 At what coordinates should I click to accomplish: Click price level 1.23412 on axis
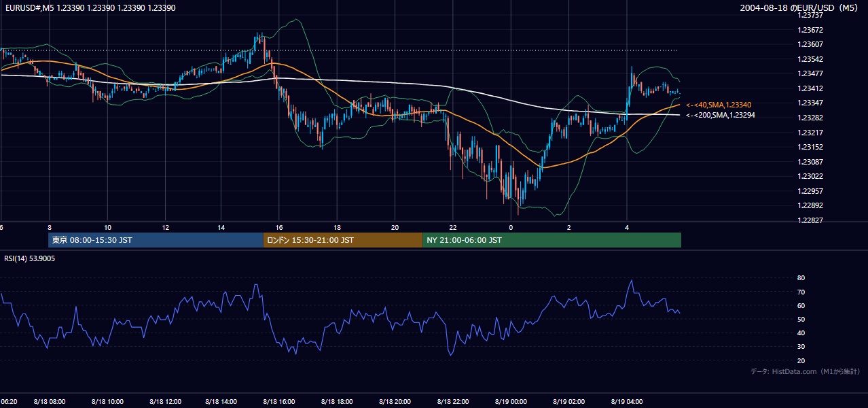click(x=812, y=88)
